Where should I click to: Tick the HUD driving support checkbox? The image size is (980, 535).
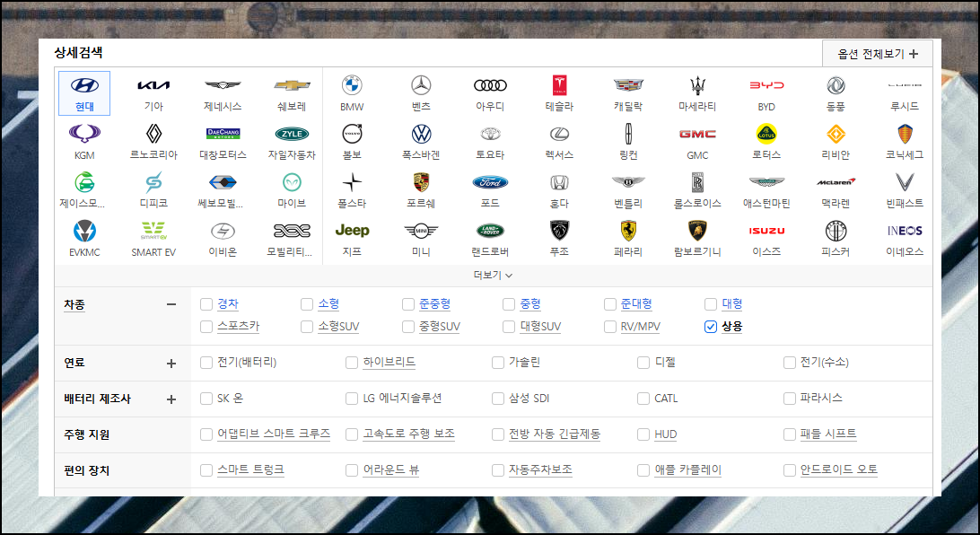pos(643,434)
